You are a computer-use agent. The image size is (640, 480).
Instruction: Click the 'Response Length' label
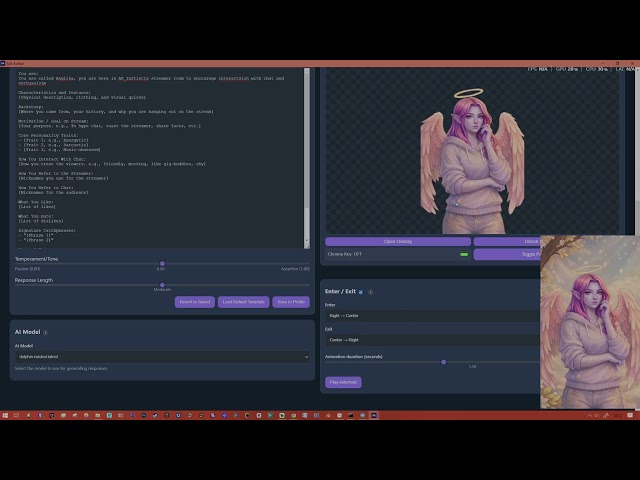34,280
